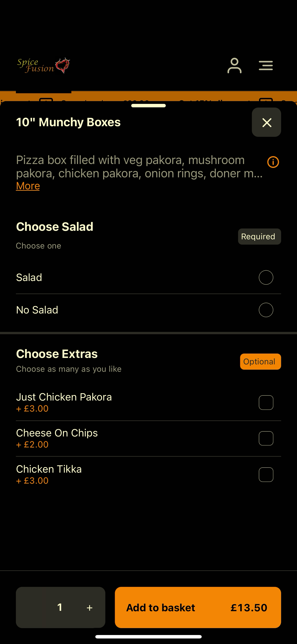The image size is (297, 644).
Task: Expand description with More link
Action: pyautogui.click(x=28, y=186)
